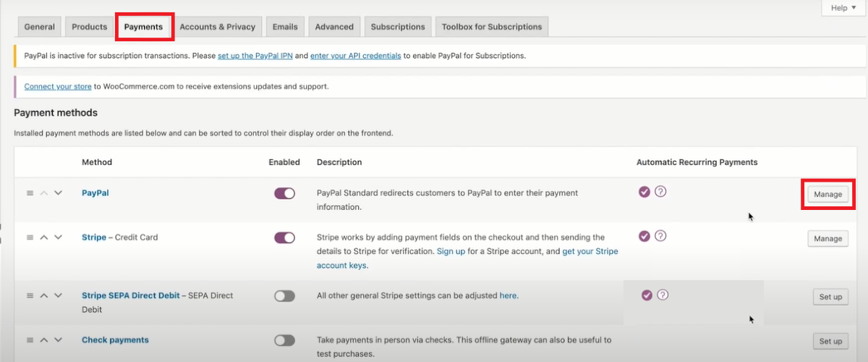Viewport: 868px width, 362px height.
Task: Grab the PayPal row drag handle
Action: 30,193
